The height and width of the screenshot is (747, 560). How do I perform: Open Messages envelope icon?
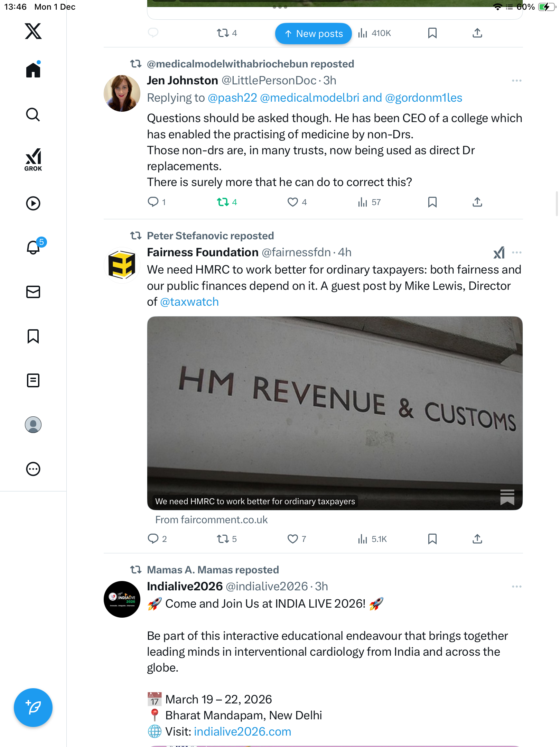coord(33,292)
